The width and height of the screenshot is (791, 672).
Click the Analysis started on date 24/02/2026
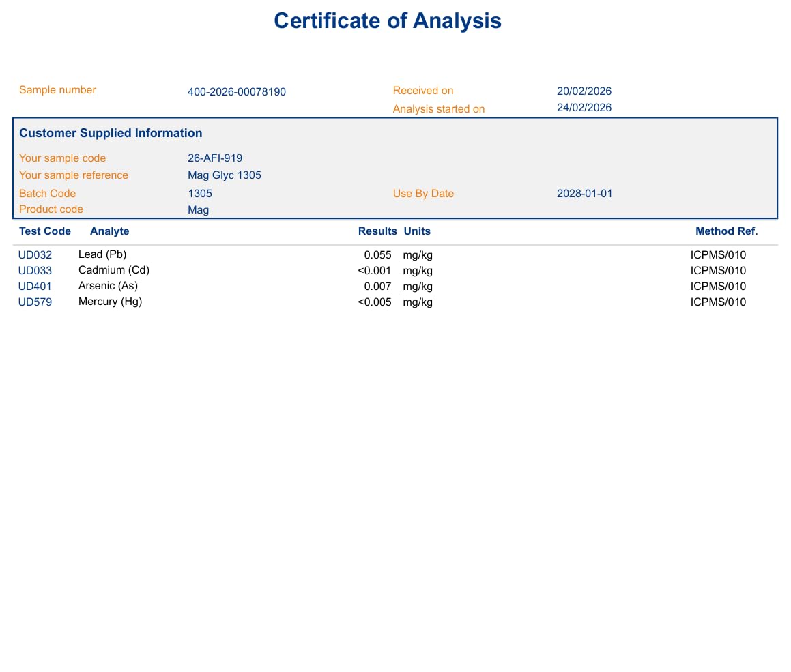click(584, 108)
